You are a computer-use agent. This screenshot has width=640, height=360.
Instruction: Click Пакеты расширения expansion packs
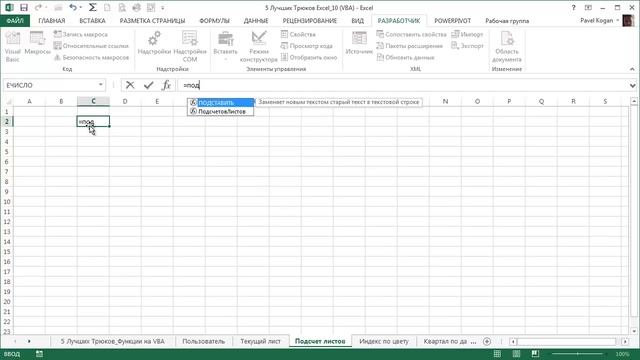point(409,46)
